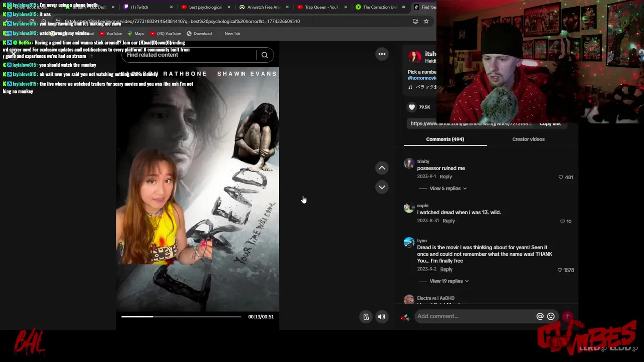644x362 pixels.
Task: Close the Aniwatch tab
Action: [287, 7]
